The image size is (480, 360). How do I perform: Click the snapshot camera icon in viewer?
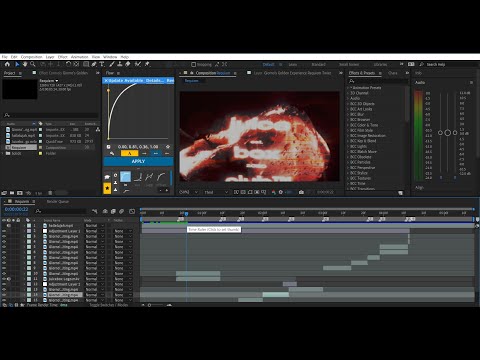tap(301, 192)
